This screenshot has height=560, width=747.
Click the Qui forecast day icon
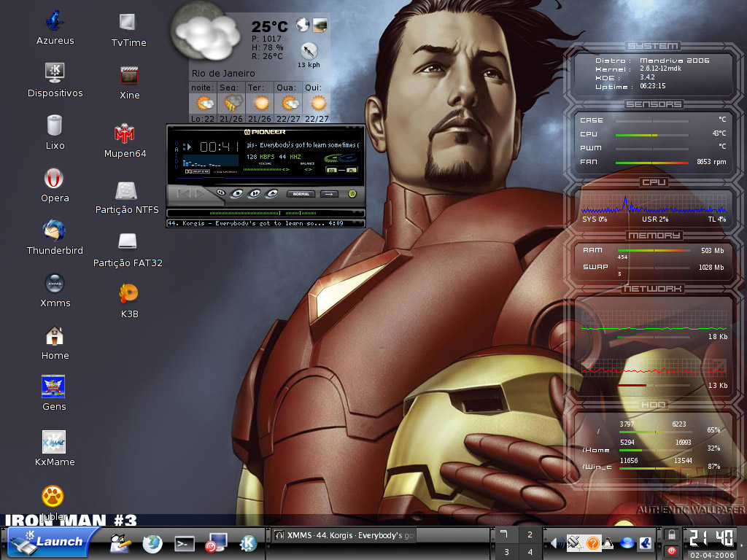point(318,103)
